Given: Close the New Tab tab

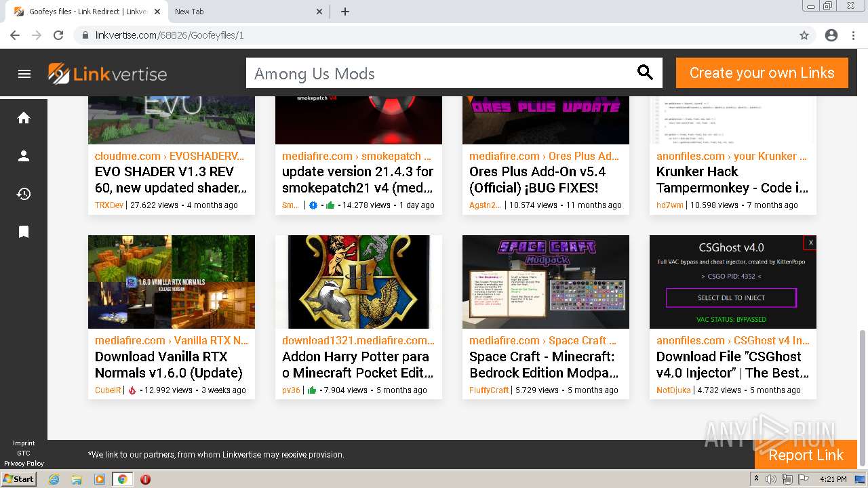Looking at the screenshot, I should [320, 12].
